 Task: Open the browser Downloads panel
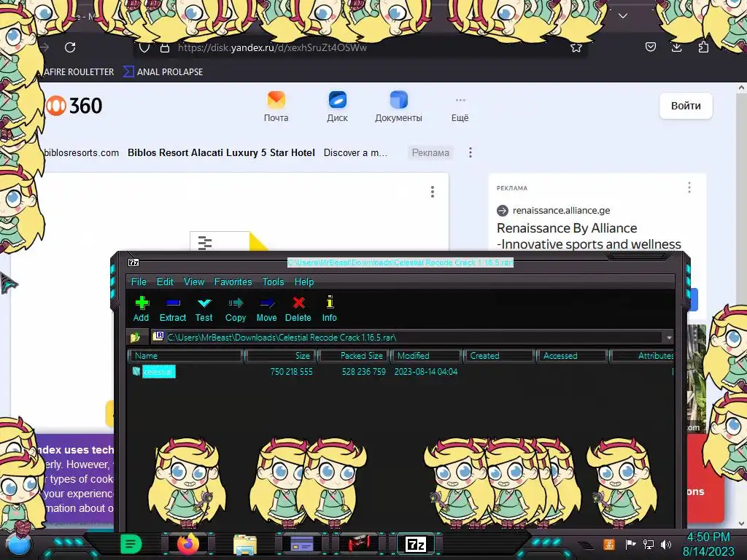coord(676,47)
